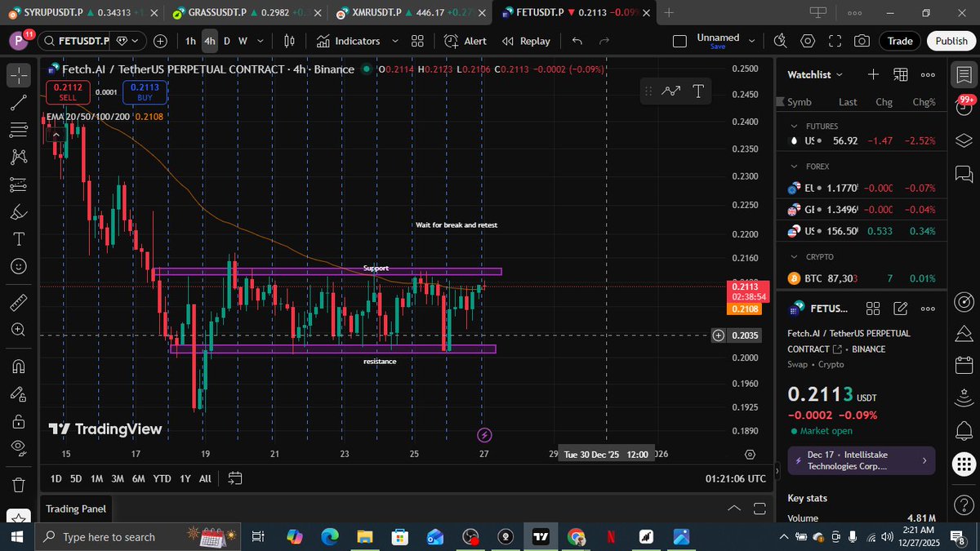980x551 pixels.
Task: Expand the Indicators favorites dropdown arrow
Action: [x=395, y=41]
